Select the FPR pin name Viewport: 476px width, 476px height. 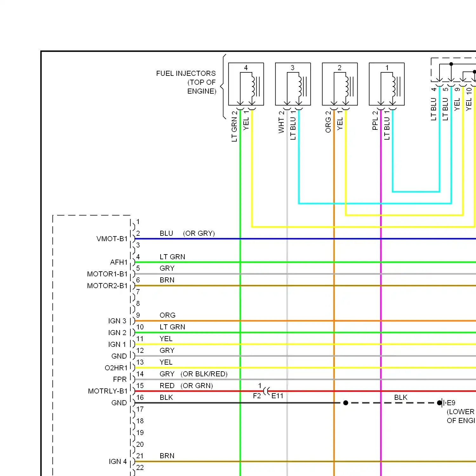[x=120, y=380]
